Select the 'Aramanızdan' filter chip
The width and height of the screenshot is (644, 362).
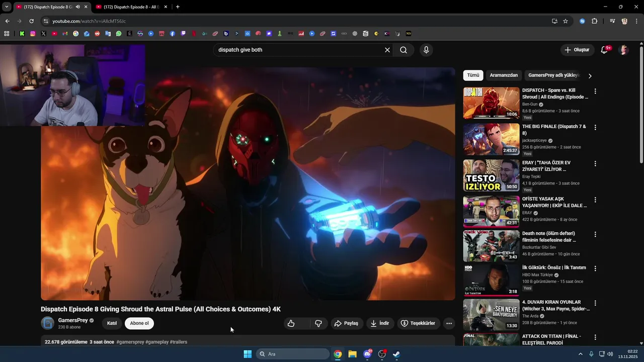504,75
